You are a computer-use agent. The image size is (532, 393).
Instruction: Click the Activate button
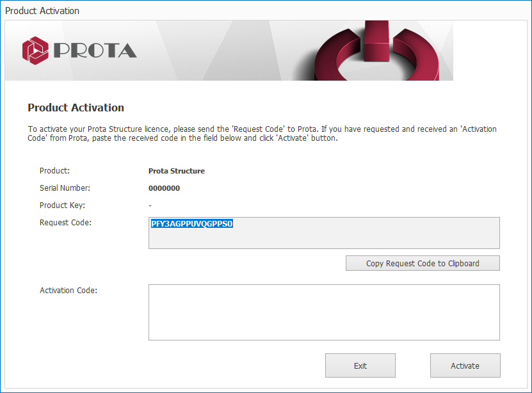coord(465,365)
